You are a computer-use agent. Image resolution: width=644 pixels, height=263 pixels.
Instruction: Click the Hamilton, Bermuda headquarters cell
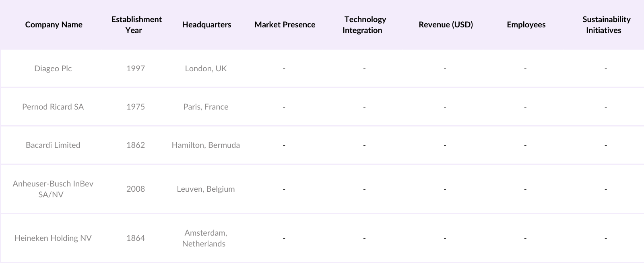tap(206, 145)
